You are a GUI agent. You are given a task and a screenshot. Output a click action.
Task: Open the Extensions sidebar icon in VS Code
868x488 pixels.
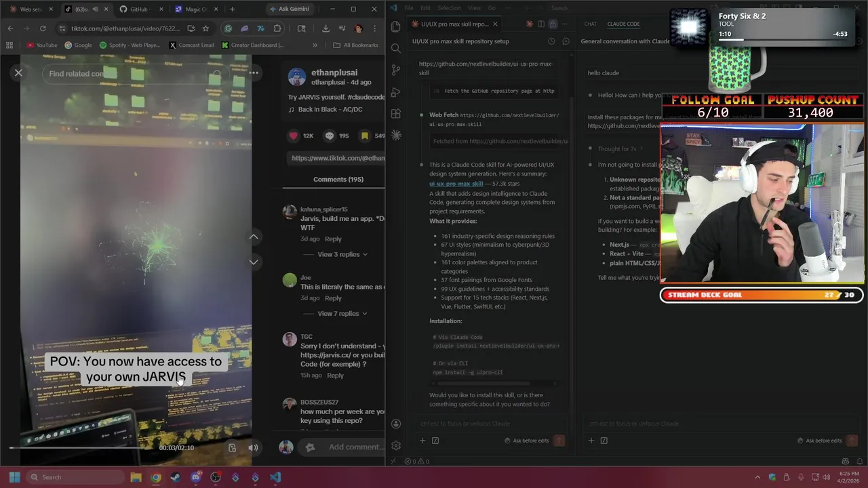click(x=396, y=113)
